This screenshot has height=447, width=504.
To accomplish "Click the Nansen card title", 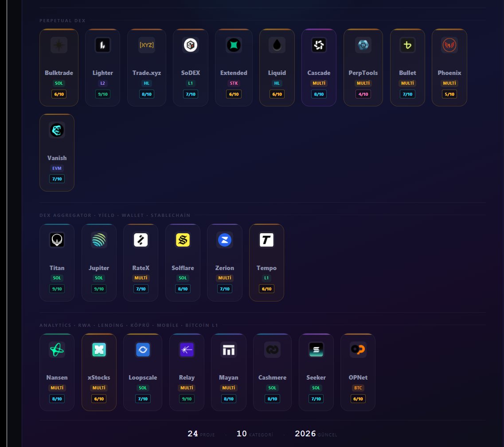I will pos(57,377).
